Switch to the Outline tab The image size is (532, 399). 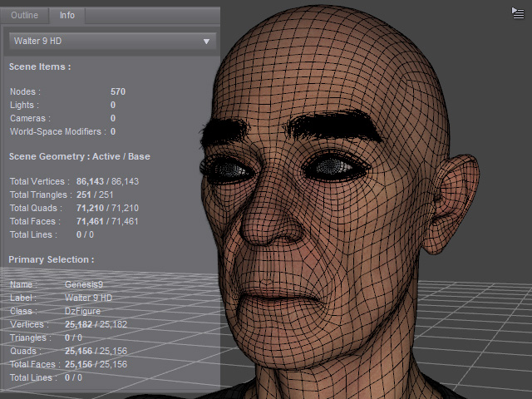tap(24, 15)
